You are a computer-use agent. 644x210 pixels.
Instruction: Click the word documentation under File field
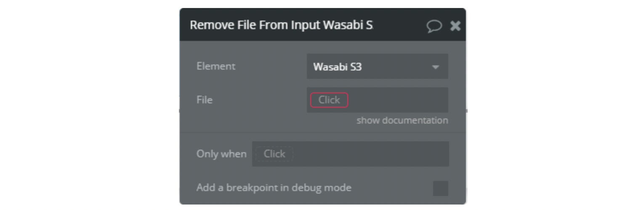(418, 121)
